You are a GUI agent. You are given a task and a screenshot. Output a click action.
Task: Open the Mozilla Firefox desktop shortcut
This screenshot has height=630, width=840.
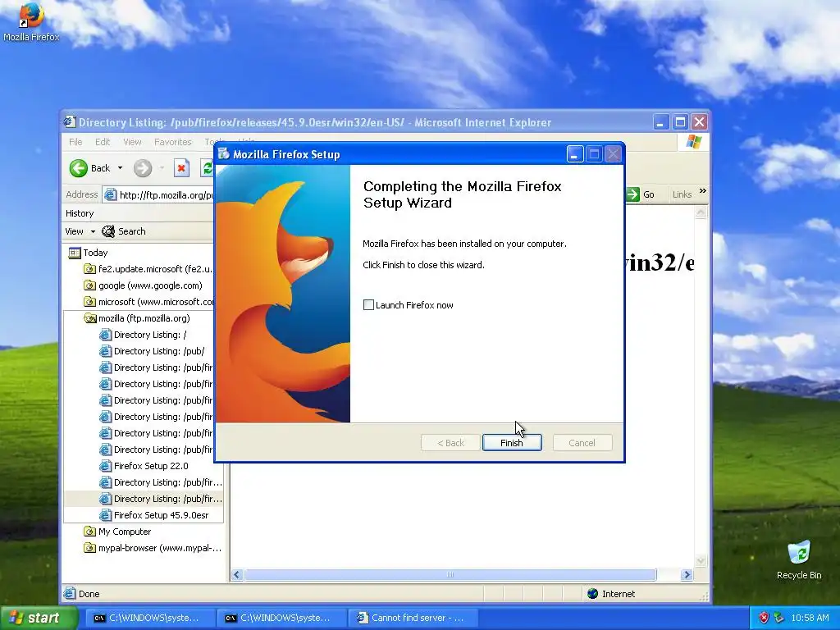click(x=30, y=21)
